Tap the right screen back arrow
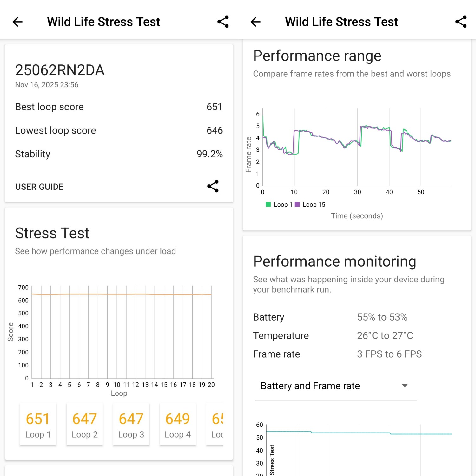Image resolution: width=476 pixels, height=476 pixels. [x=255, y=22]
